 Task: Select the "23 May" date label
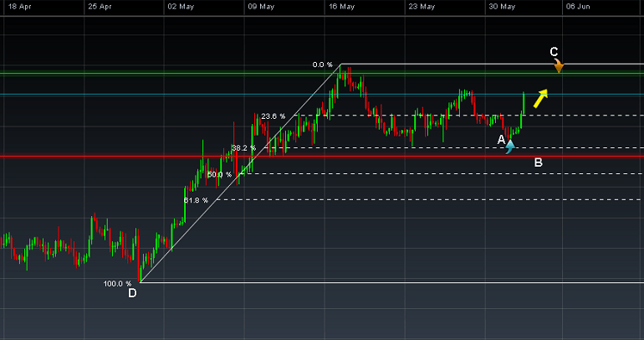(422, 7)
